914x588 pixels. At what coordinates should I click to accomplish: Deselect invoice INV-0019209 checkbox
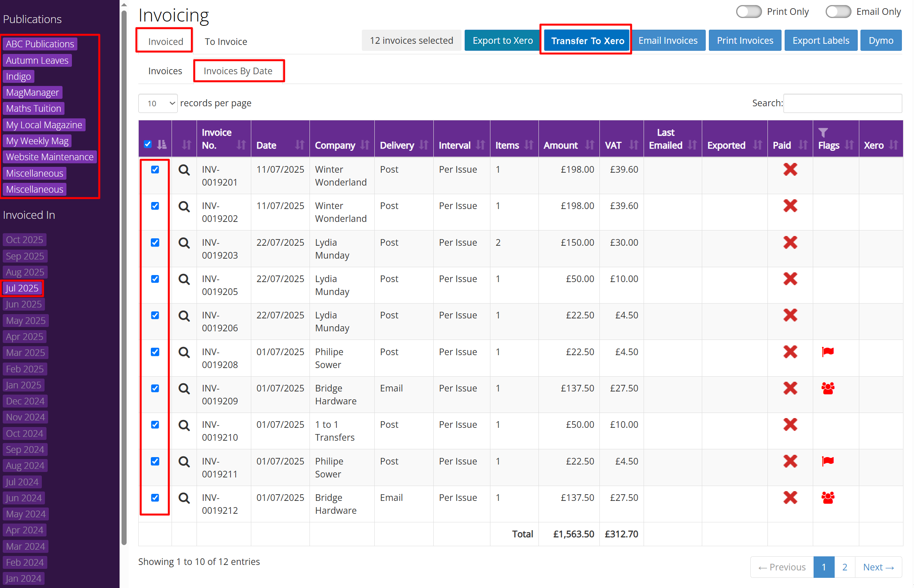point(155,388)
